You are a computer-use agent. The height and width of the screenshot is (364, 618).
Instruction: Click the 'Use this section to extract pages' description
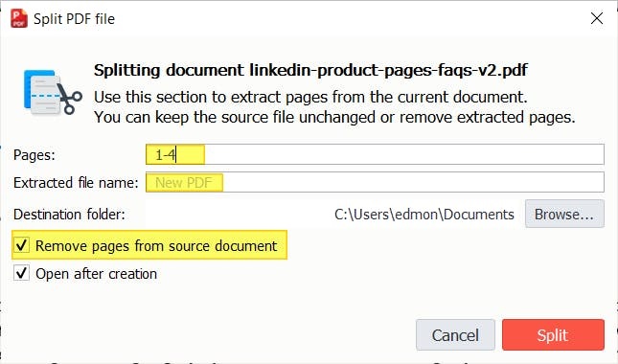click(310, 97)
